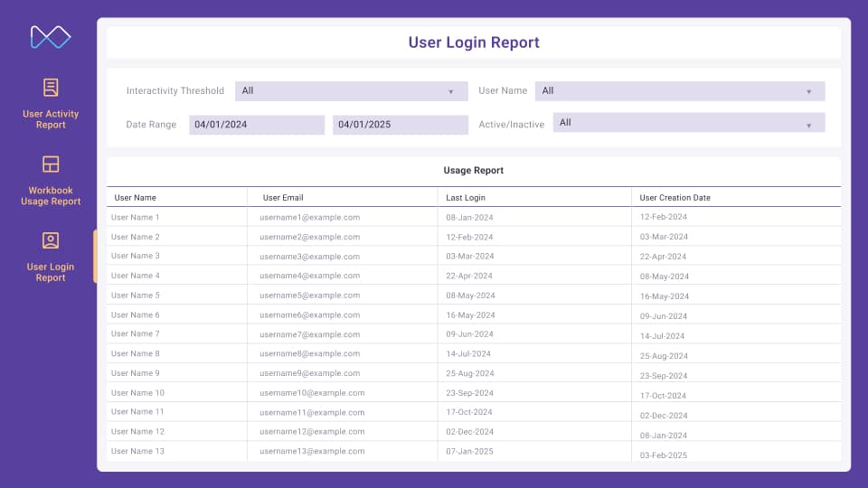Click email username4@example.com
This screenshot has width=868, height=488.
(309, 276)
